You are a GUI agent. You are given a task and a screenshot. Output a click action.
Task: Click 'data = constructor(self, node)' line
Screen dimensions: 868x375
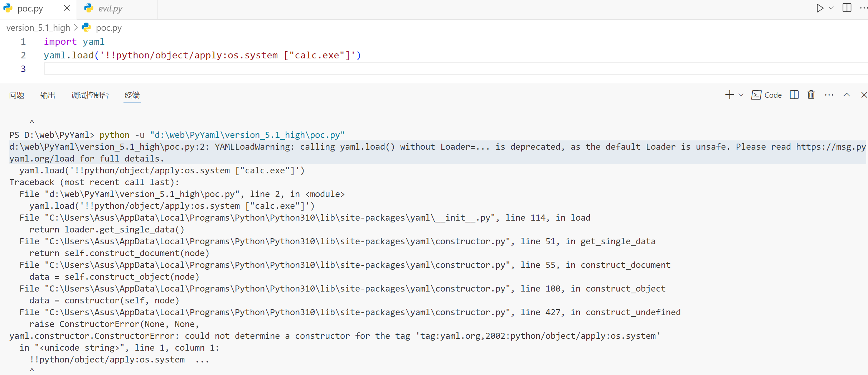[104, 301]
